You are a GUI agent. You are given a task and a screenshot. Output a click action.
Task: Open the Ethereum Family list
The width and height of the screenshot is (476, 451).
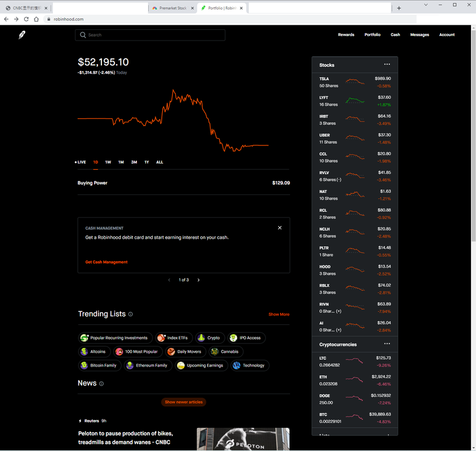(x=148, y=365)
